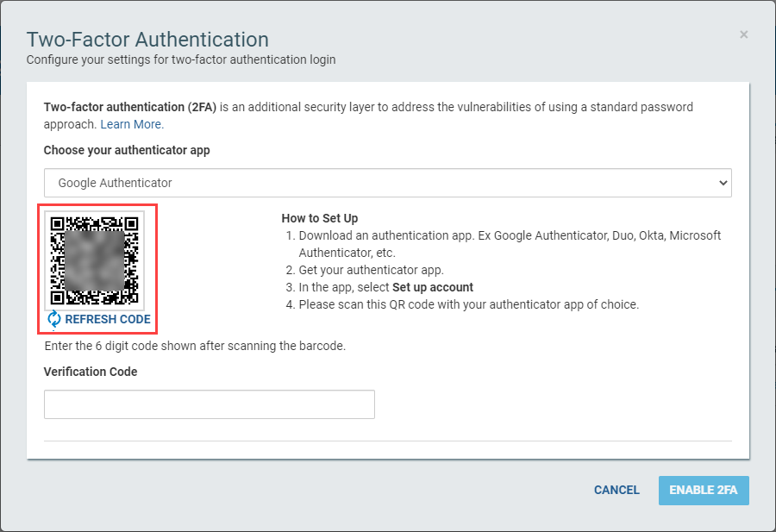The image size is (776, 532).
Task: Close the Two-Factor Authentication dialog
Action: click(x=743, y=34)
